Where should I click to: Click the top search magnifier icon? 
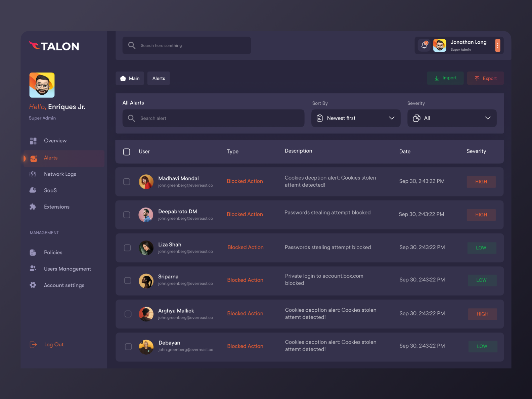pyautogui.click(x=132, y=45)
